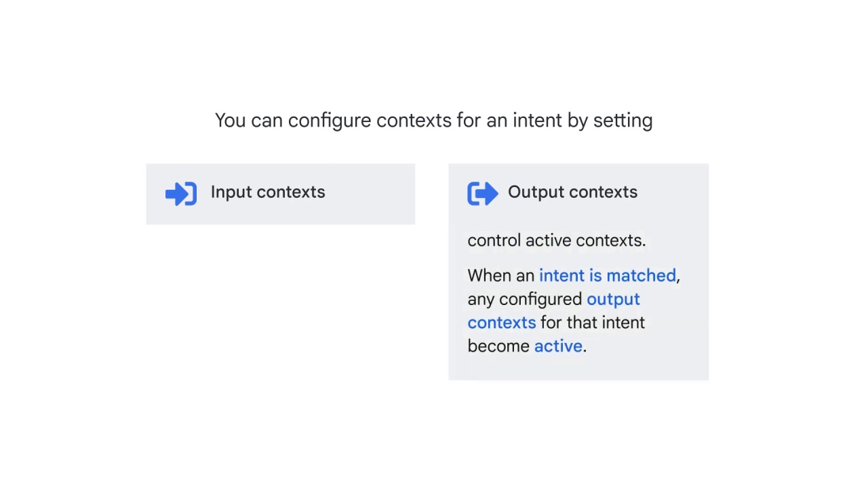Select the Input contexts heading label
868x488 pixels.
coord(268,192)
